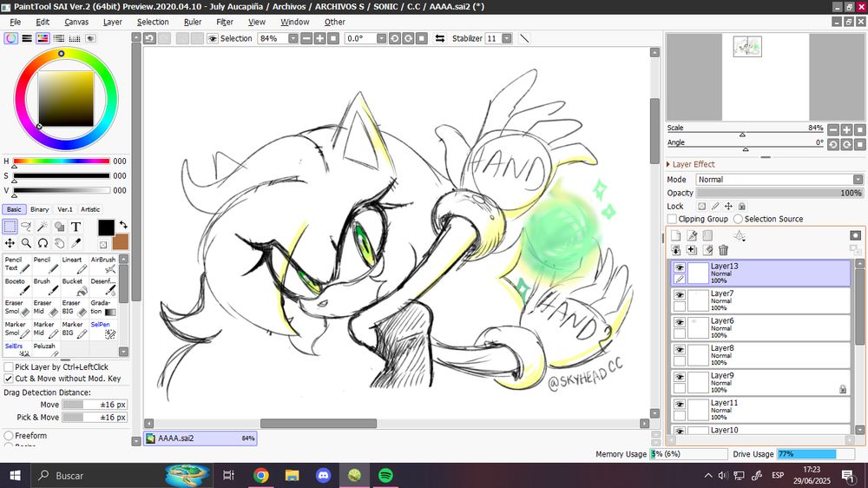Hide Layer13 using its eye icon
This screenshot has height=488, width=868.
pos(680,267)
